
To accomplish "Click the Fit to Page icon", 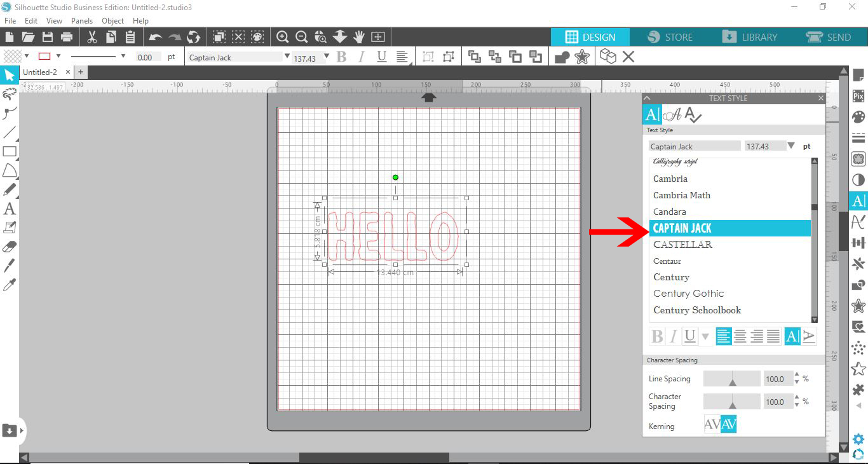I will click(x=378, y=37).
